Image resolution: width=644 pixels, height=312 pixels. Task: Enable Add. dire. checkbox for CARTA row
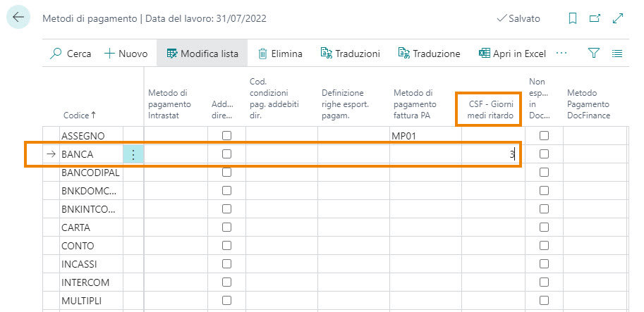pos(226,227)
